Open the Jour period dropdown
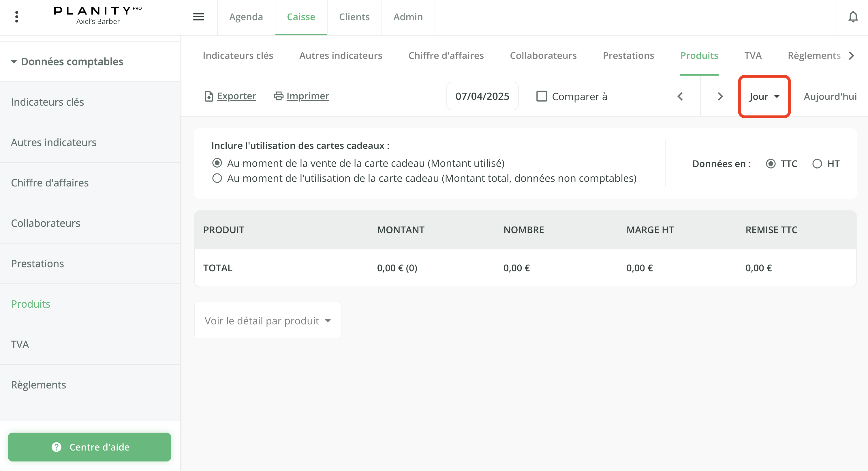The height and width of the screenshot is (471, 868). [764, 97]
